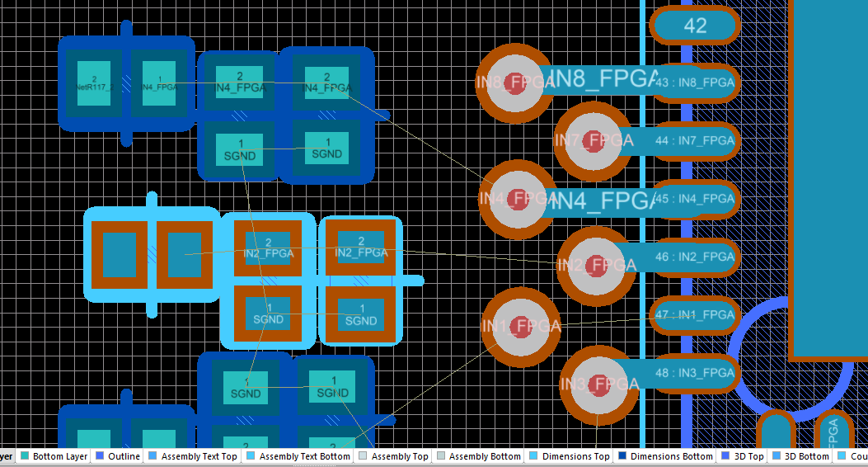The image size is (868, 467).
Task: Click the Assembly Top layer color swatch
Action: click(x=363, y=456)
